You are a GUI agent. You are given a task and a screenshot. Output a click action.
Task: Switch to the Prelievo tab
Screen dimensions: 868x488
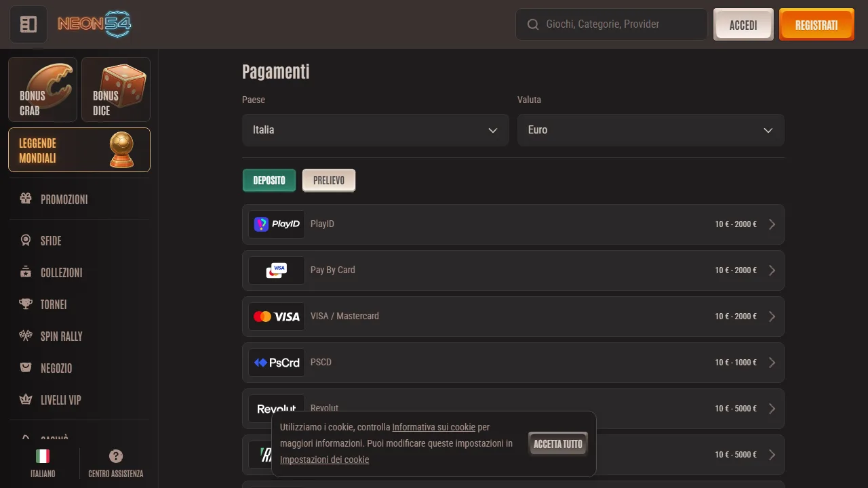329,180
